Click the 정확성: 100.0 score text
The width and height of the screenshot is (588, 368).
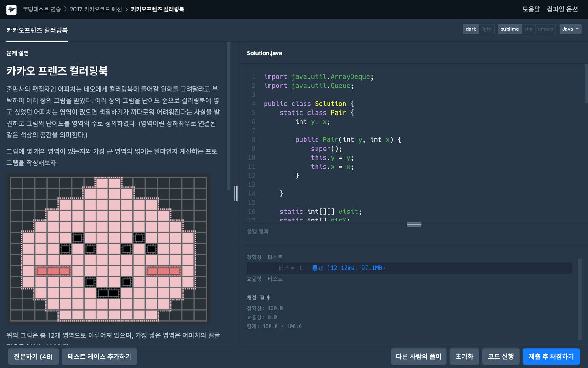point(265,308)
